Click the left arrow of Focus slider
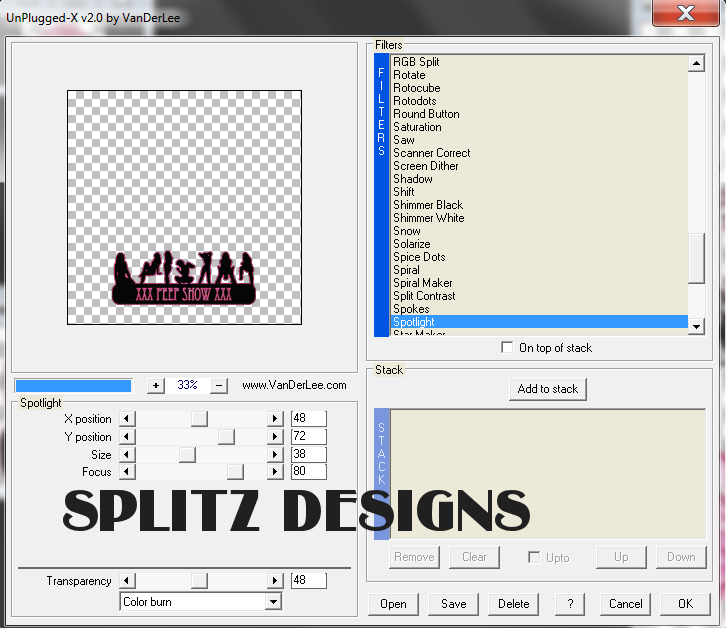 click(x=127, y=472)
